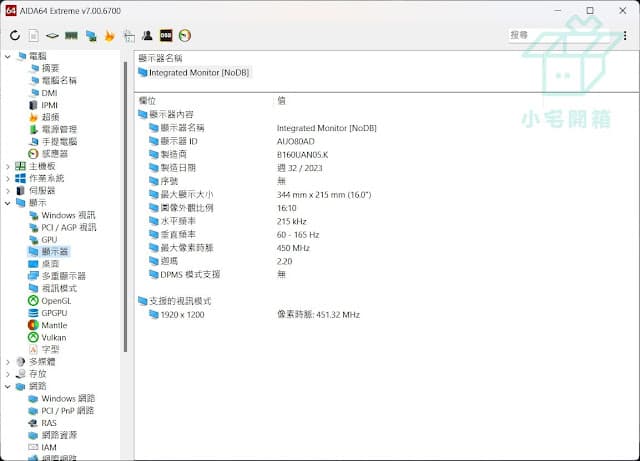Click Integrated Monitor [NoDB] in top list
The height and width of the screenshot is (461, 640).
[x=199, y=73]
